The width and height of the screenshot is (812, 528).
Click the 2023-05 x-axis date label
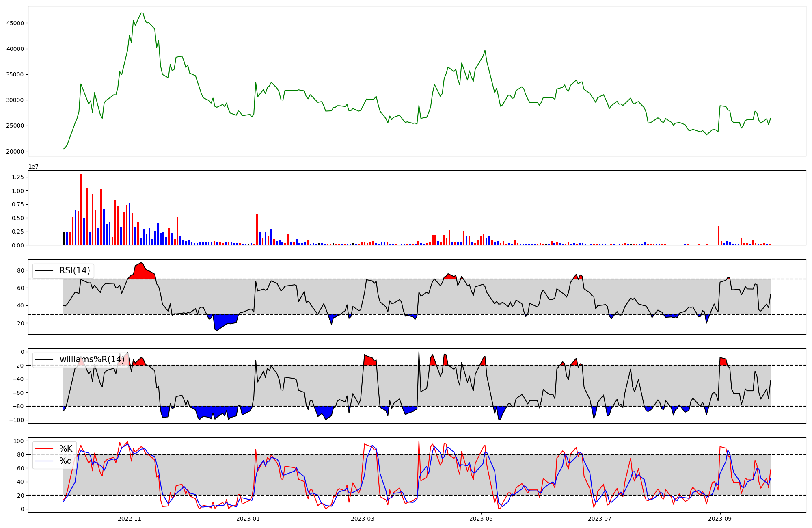[x=481, y=519]
